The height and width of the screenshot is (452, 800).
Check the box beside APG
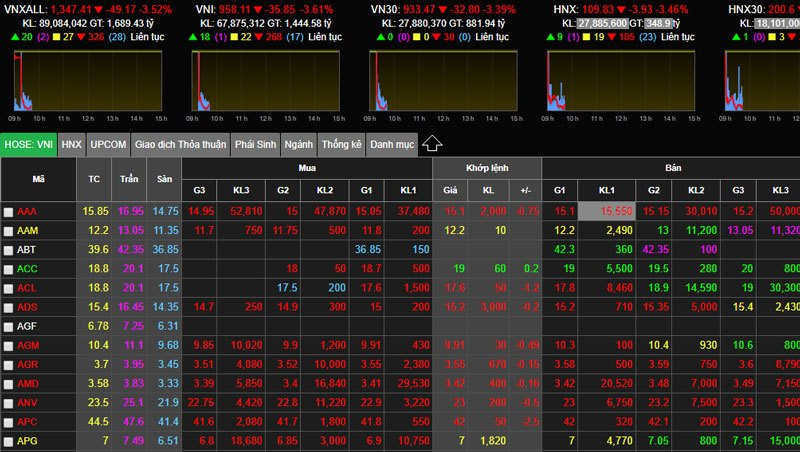[9, 440]
